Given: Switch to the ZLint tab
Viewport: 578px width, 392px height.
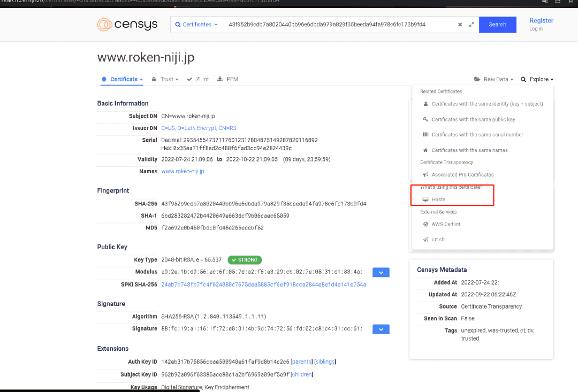Looking at the screenshot, I should 198,79.
